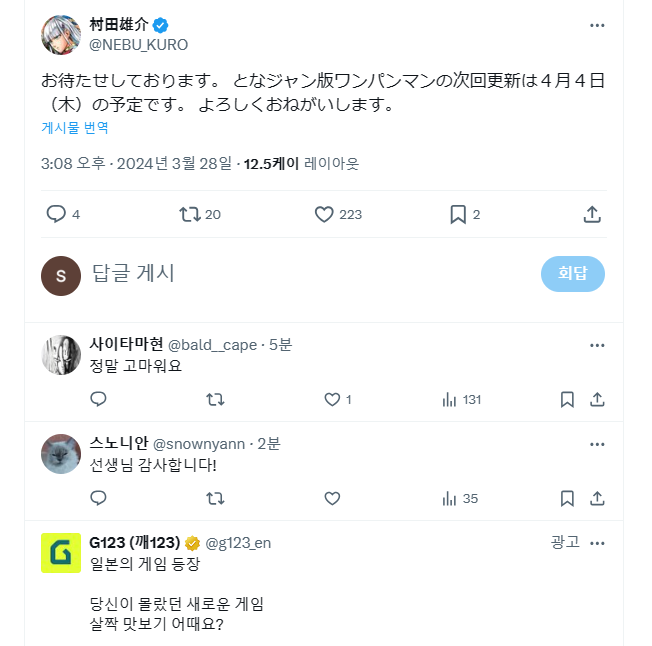
Task: Share the reply from 스노니안
Action: pyautogui.click(x=597, y=498)
